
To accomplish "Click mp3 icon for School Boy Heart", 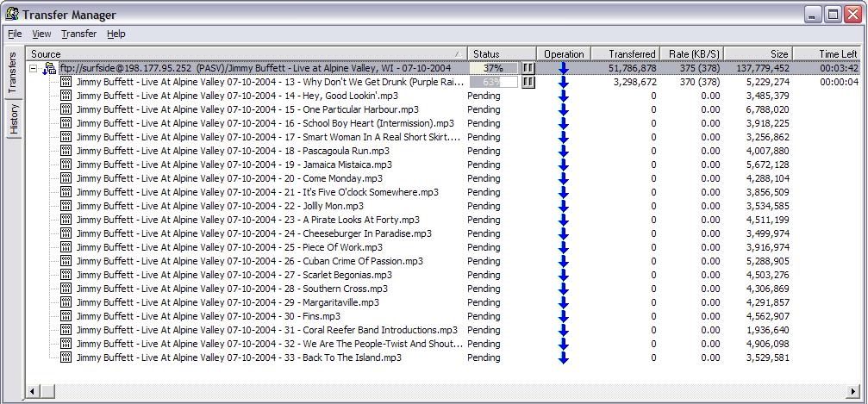I will click(66, 123).
